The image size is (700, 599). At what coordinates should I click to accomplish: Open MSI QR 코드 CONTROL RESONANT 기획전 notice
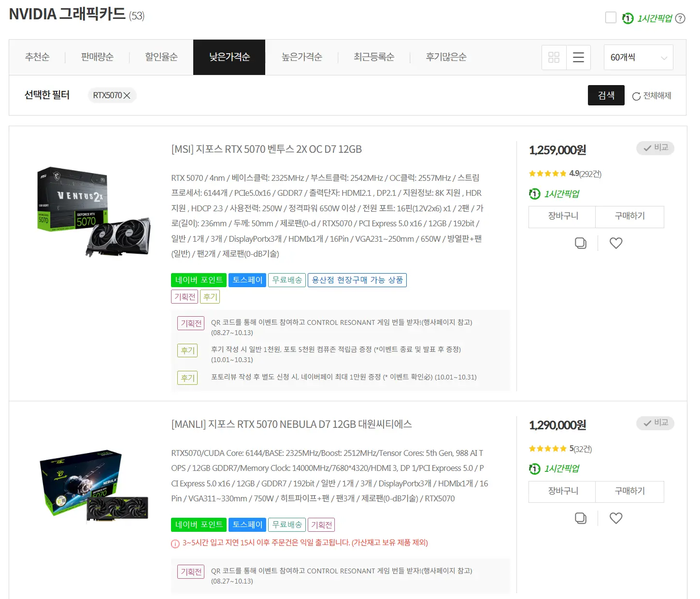coord(342,327)
